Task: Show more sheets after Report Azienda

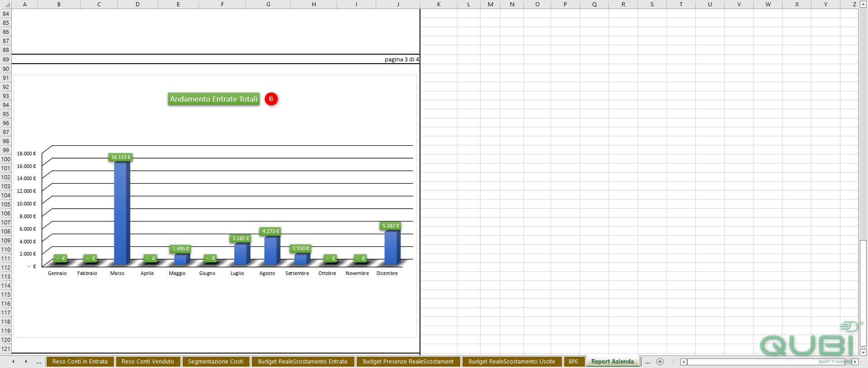Action: (x=648, y=362)
